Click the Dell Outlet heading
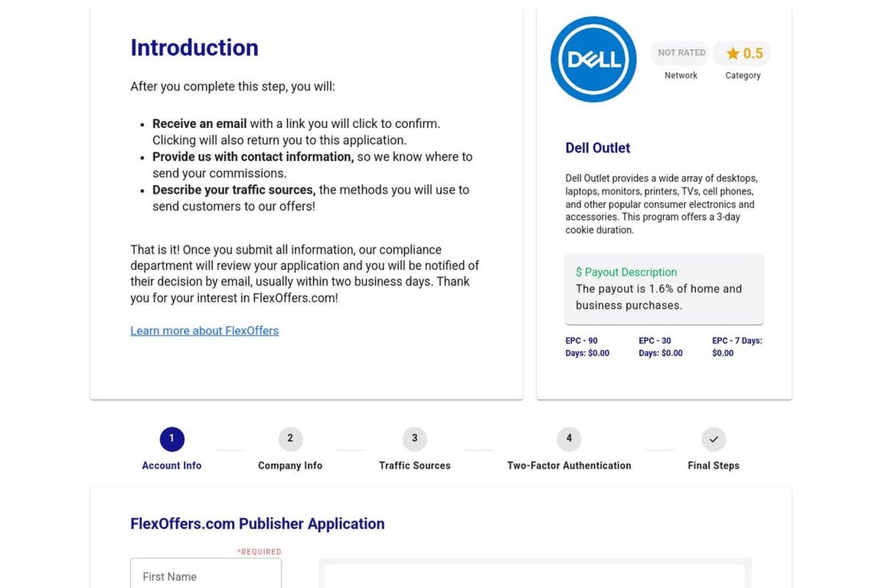This screenshot has width=882, height=588. (597, 148)
